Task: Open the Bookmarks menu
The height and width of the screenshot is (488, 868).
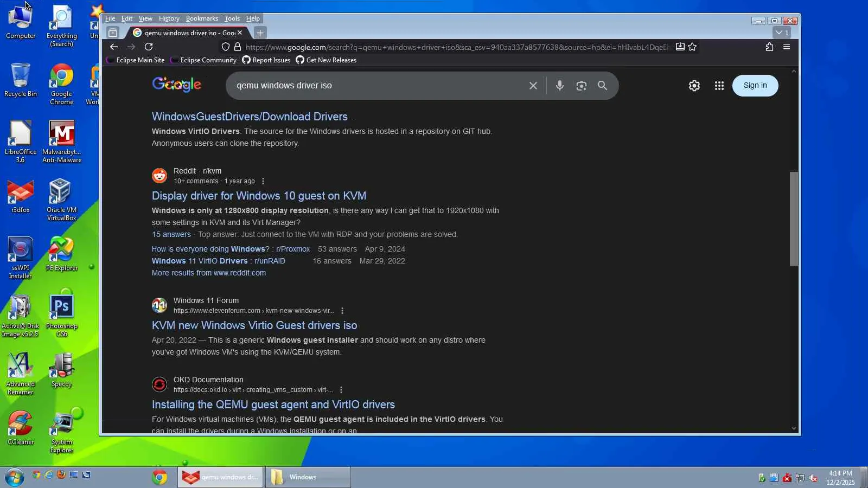Action: pos(202,18)
